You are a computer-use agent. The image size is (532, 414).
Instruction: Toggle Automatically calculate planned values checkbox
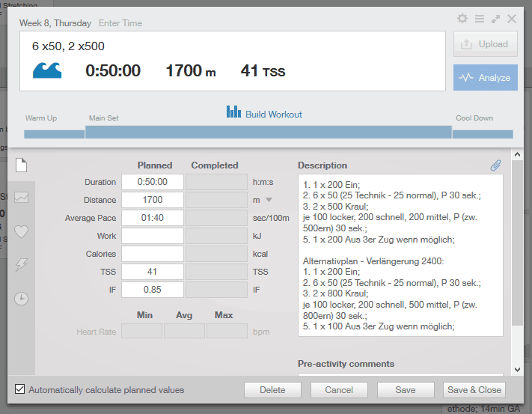20,390
